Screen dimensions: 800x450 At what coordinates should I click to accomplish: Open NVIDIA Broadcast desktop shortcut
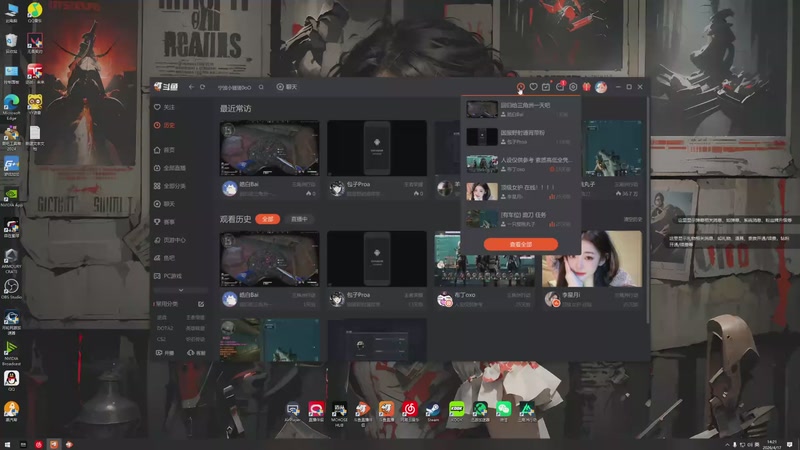11,353
